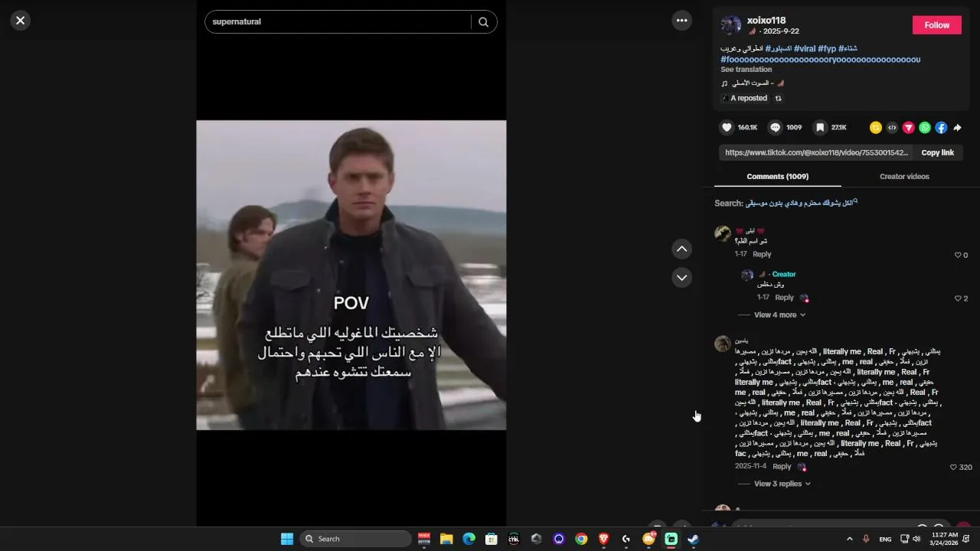Like the comment with 320 likes
Image resolution: width=980 pixels, height=551 pixels.
(953, 467)
